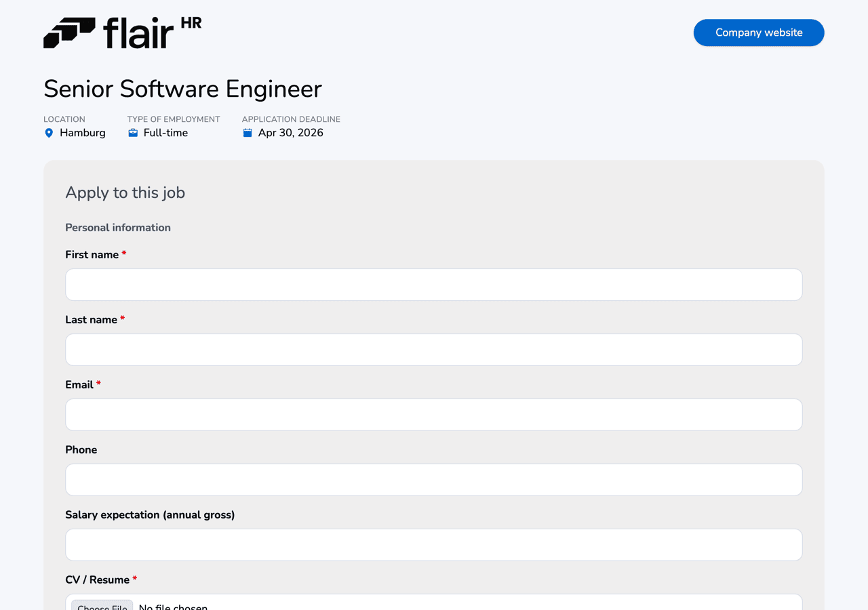Screen dimensions: 868x610
Task: Click the Salary expectation (annual gross) label
Action: [x=150, y=515]
